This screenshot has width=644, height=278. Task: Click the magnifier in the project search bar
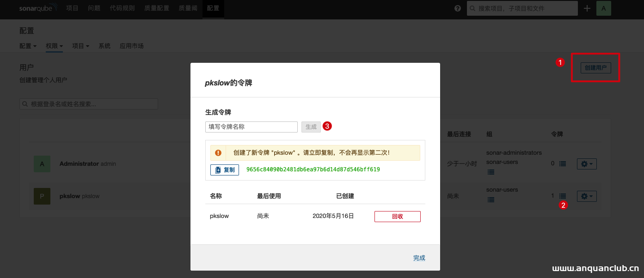(x=472, y=8)
